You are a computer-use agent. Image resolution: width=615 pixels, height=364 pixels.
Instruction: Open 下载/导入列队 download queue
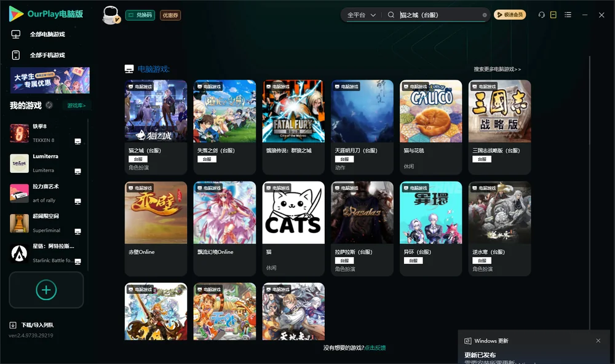pyautogui.click(x=38, y=325)
